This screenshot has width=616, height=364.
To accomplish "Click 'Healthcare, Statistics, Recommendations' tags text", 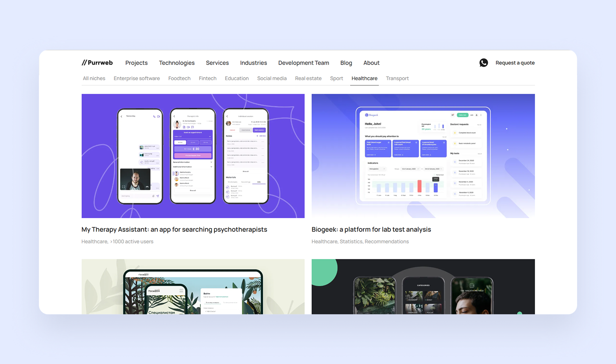I will (360, 241).
